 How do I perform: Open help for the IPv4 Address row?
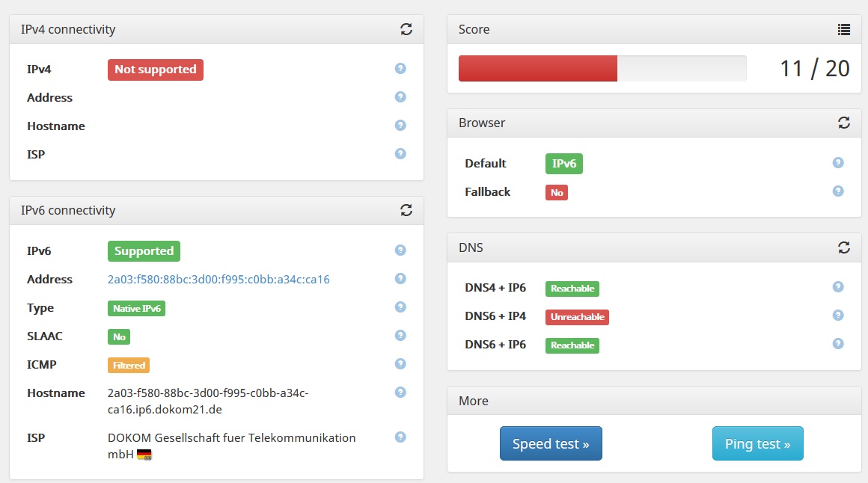click(x=400, y=96)
